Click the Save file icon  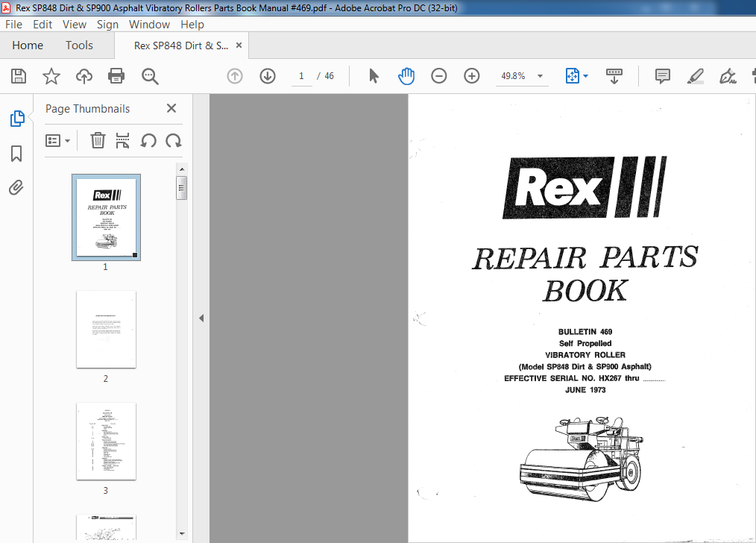click(x=19, y=76)
